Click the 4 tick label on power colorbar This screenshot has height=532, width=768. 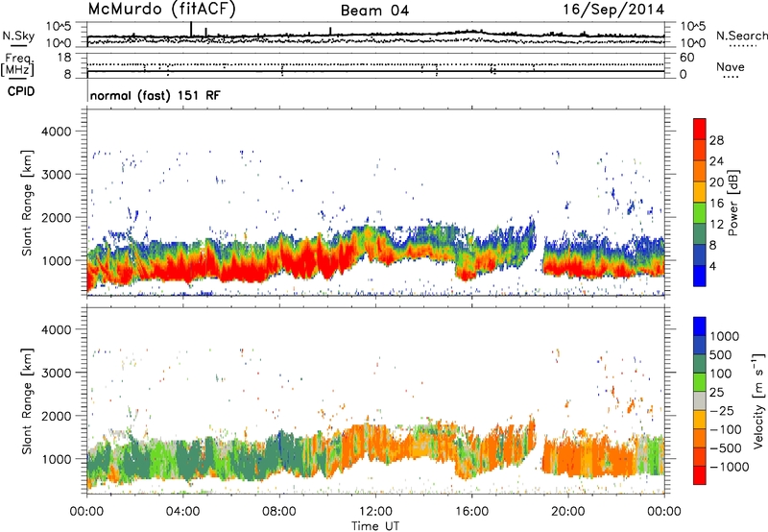click(x=712, y=267)
